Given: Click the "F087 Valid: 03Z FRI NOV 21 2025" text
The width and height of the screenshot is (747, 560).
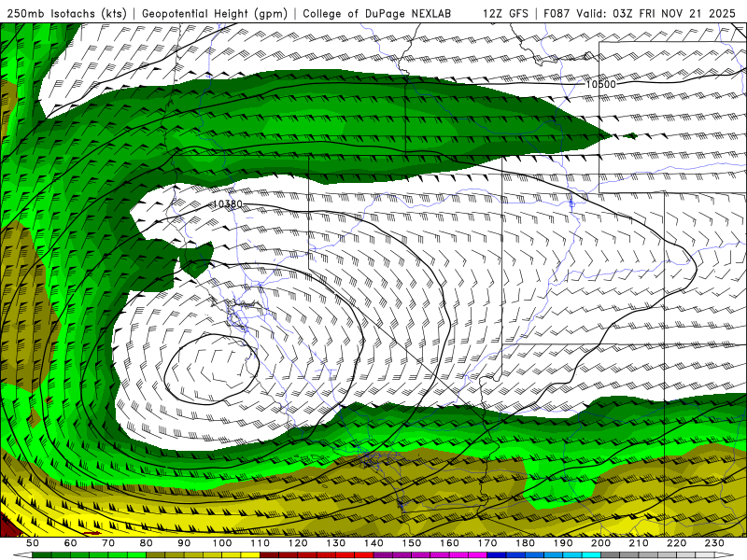Looking at the screenshot, I should pos(640,13).
